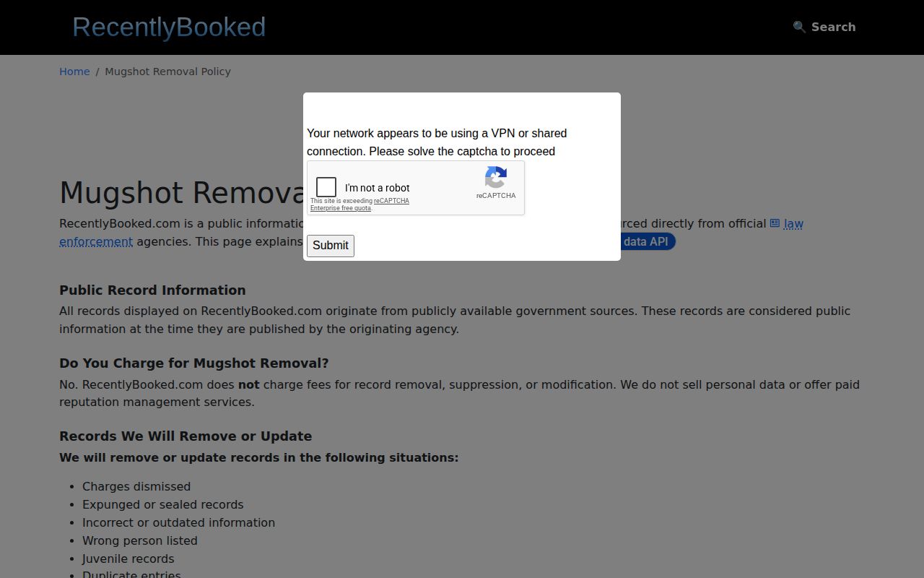Go to the RecentlyBooked site logo
The image size is (924, 578).
[x=169, y=27]
